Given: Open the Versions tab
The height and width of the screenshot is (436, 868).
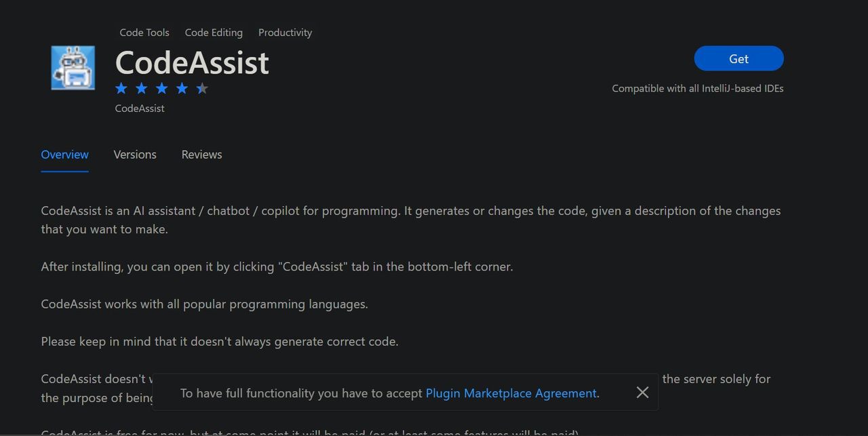Looking at the screenshot, I should coord(134,155).
